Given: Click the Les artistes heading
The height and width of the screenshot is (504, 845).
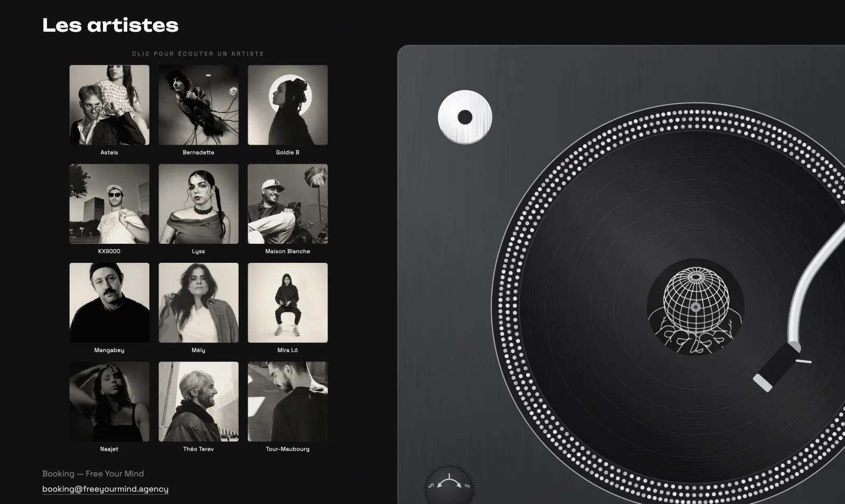Looking at the screenshot, I should [110, 25].
